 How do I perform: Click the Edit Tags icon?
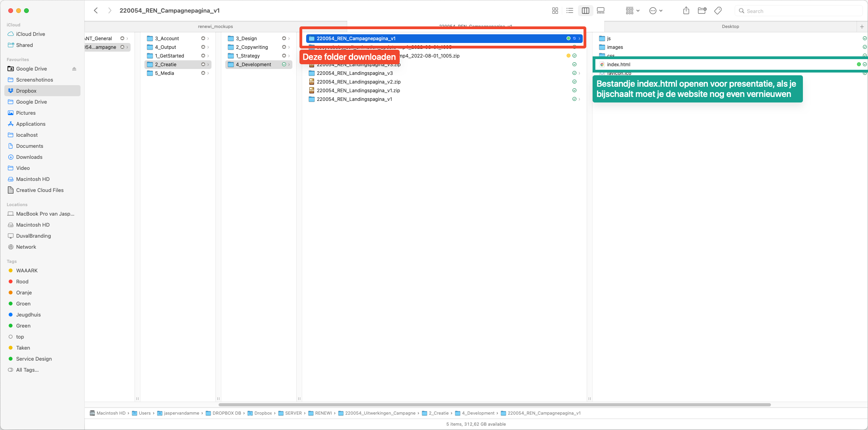(x=718, y=11)
